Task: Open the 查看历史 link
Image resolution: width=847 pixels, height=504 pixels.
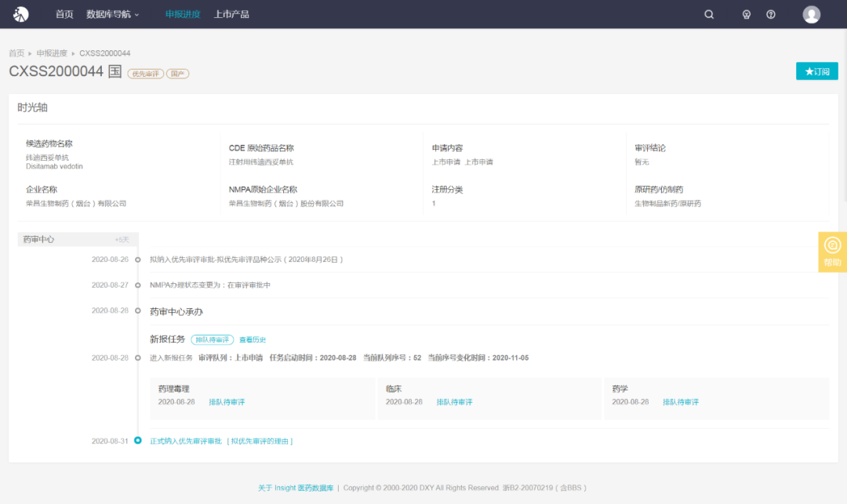Action: tap(253, 339)
